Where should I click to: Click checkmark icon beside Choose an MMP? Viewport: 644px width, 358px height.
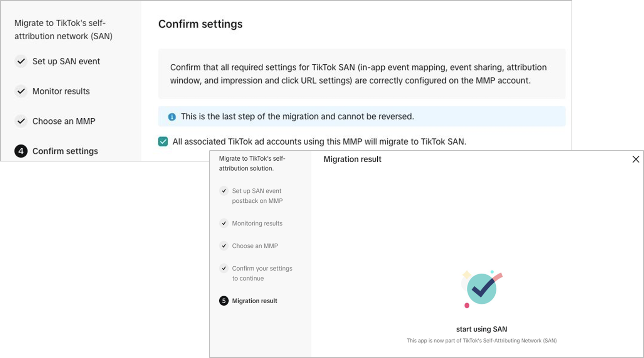click(21, 121)
